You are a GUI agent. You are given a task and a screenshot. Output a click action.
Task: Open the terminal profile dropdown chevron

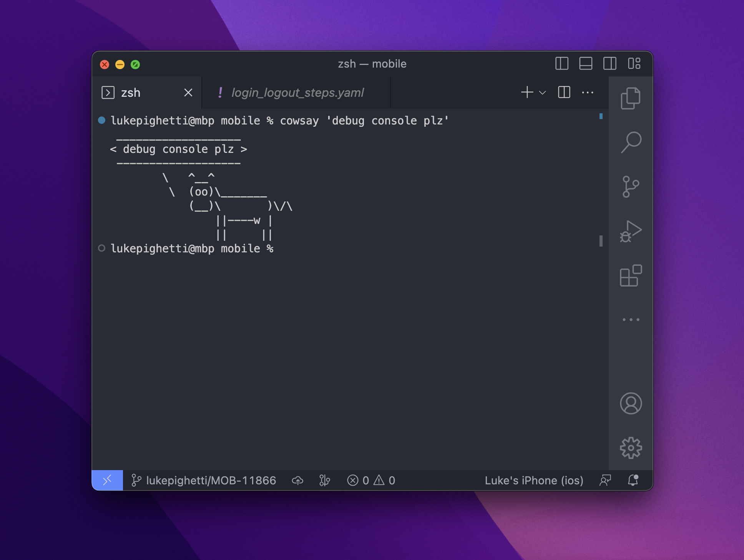click(542, 93)
